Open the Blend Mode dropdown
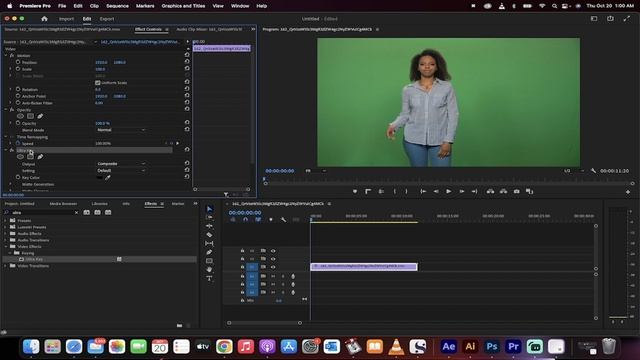Screen dimensions: 640x360 pyautogui.click(x=121, y=130)
